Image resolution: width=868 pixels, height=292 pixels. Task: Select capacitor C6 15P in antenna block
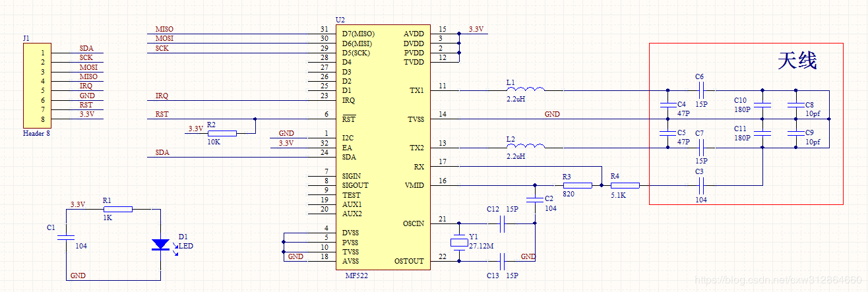(700, 90)
